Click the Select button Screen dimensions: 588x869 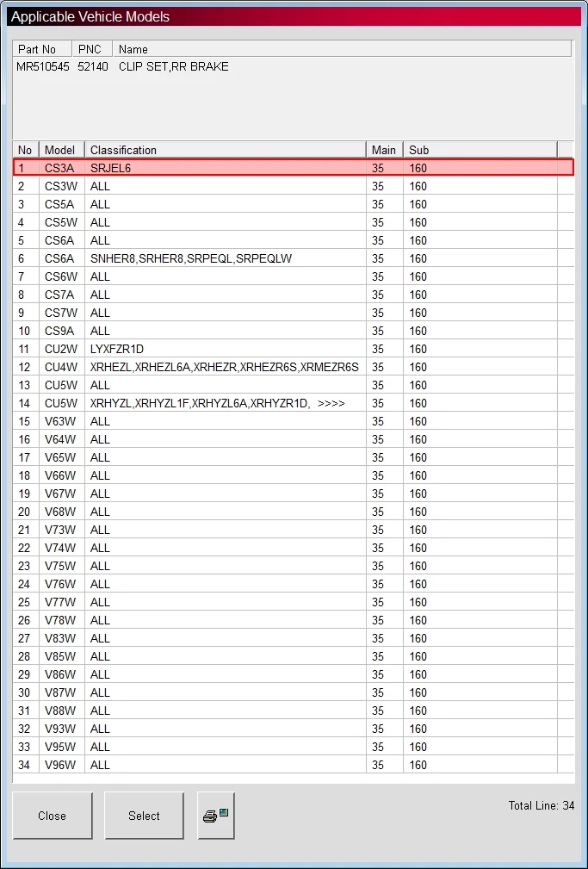[144, 816]
